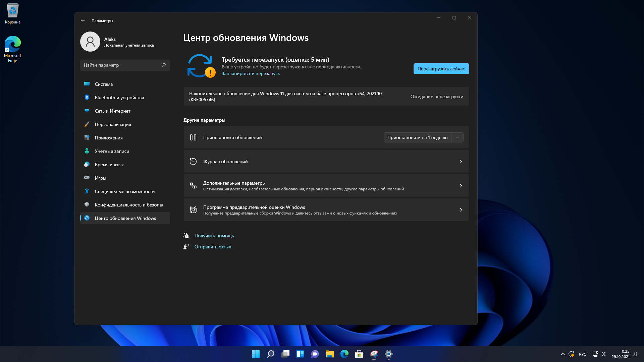The image size is (644, 362).
Task: Click the KB5006746 update entry text
Action: coord(285,97)
